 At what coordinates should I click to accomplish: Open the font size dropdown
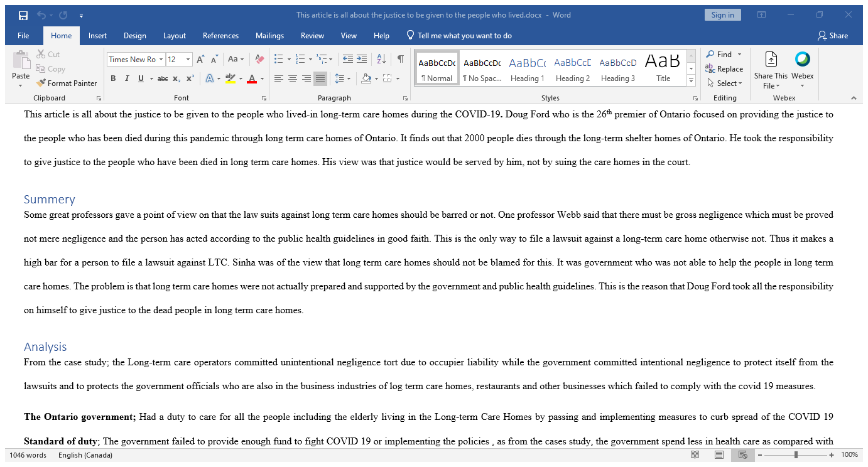coord(187,59)
